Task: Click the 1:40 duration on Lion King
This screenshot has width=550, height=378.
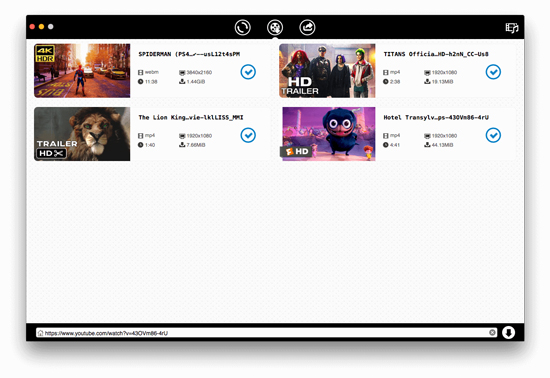Action: [x=150, y=145]
